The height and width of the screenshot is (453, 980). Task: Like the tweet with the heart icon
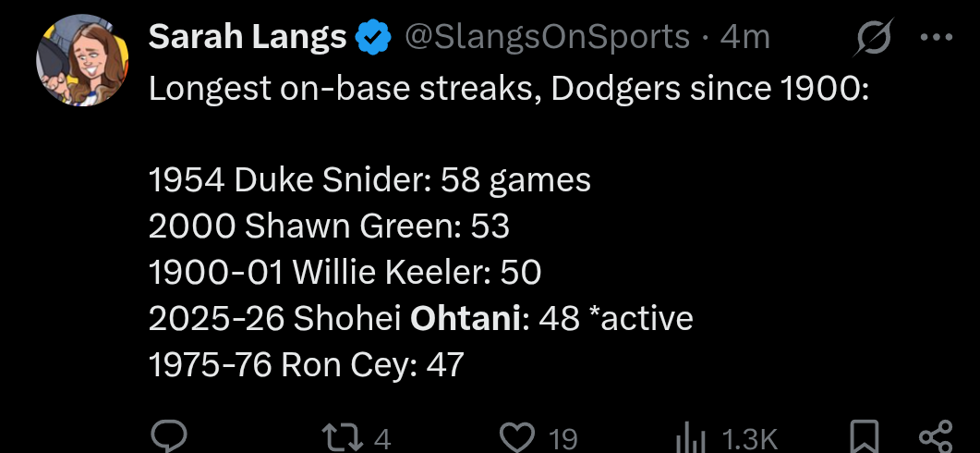pyautogui.click(x=518, y=436)
